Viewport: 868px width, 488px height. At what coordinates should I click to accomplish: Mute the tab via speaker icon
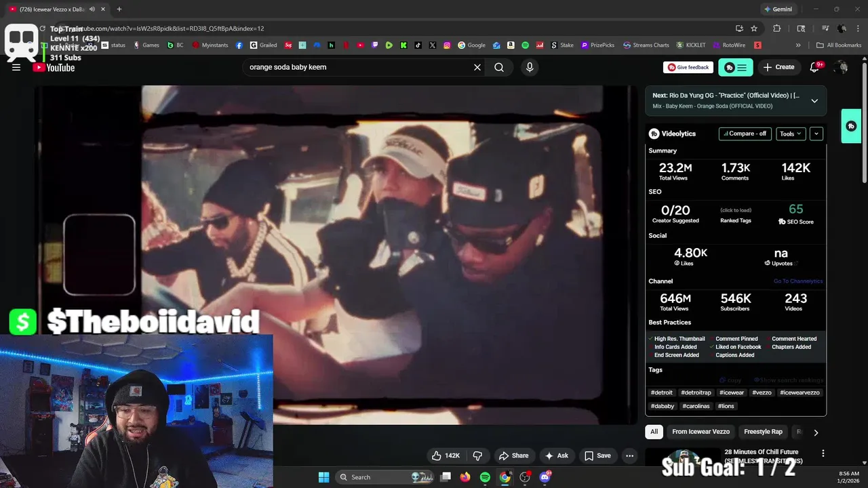click(92, 9)
